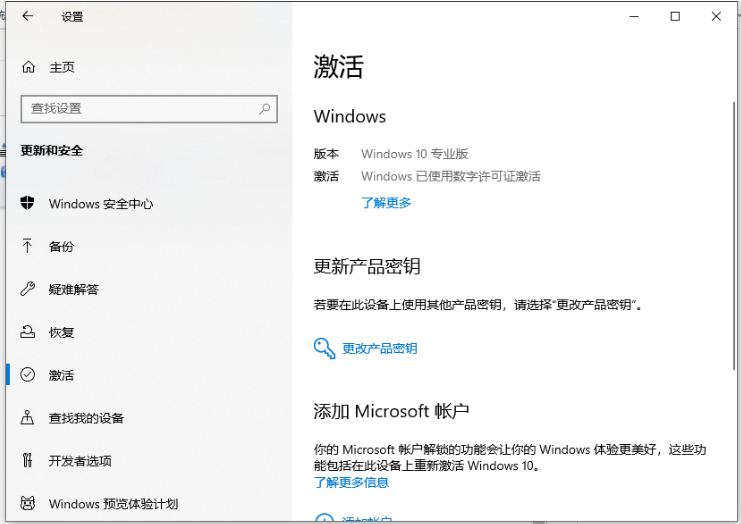The width and height of the screenshot is (741, 524).
Task: Focus the 查找设置 search field
Action: pos(149,109)
